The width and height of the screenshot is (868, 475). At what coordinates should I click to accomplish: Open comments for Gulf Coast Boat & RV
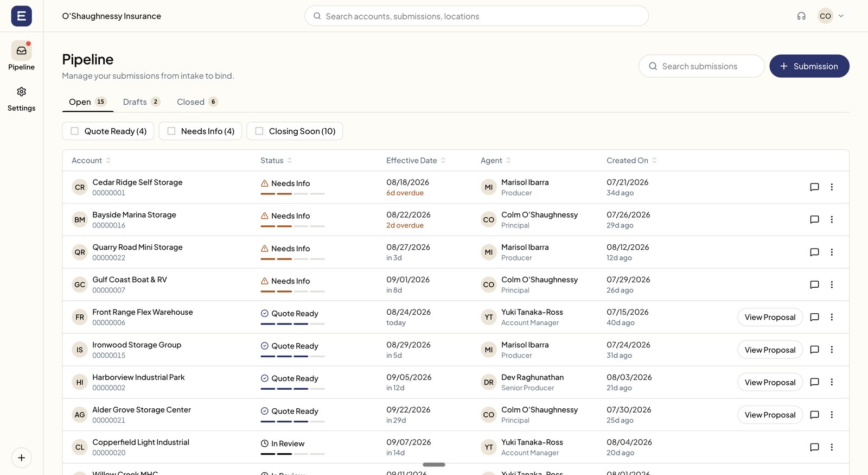click(814, 285)
